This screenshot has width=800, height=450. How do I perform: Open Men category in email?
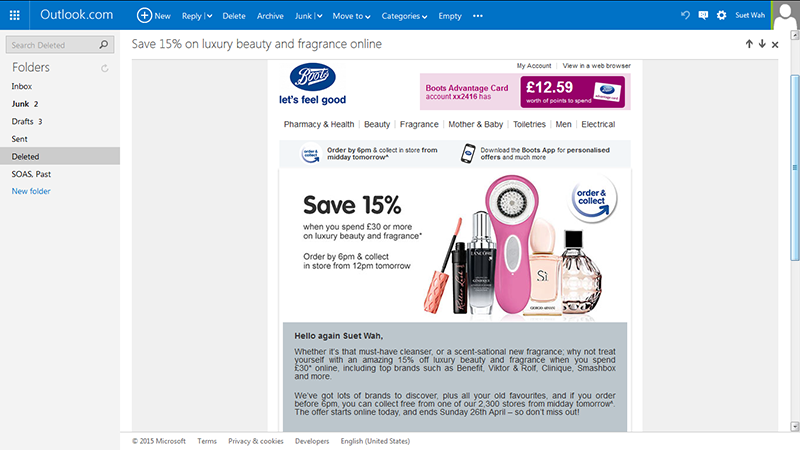click(x=563, y=124)
